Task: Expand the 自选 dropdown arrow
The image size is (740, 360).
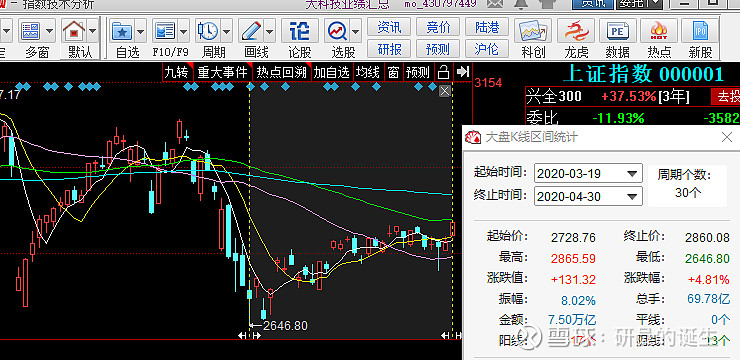Action: tap(141, 32)
